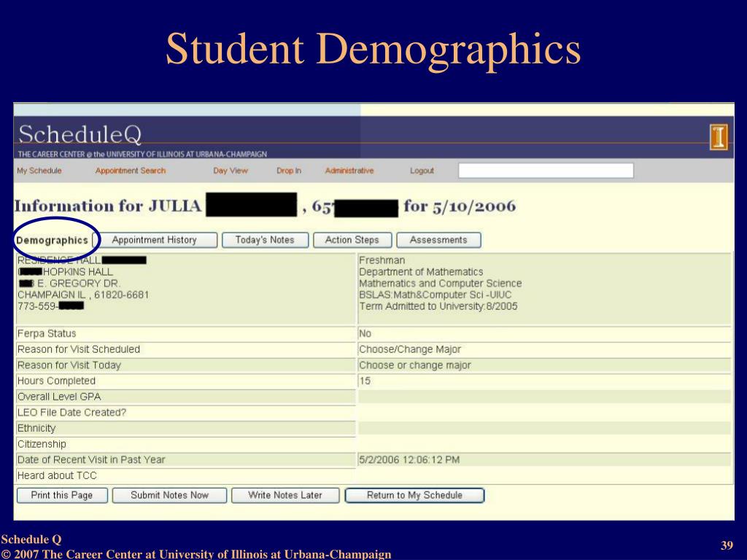Image resolution: width=747 pixels, height=560 pixels.
Task: Select 'Department of Mathematics' text
Action: [421, 272]
